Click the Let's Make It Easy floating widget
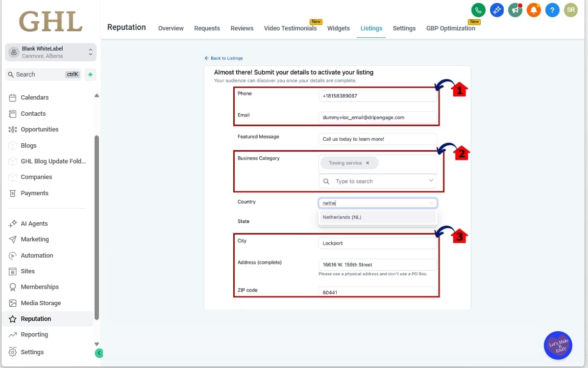The image size is (588, 368). [x=558, y=345]
